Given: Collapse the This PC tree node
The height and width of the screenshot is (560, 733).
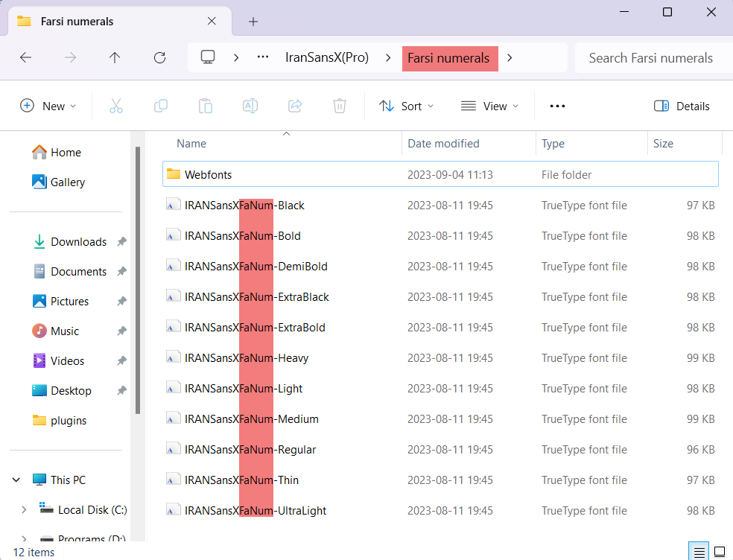Looking at the screenshot, I should (16, 480).
